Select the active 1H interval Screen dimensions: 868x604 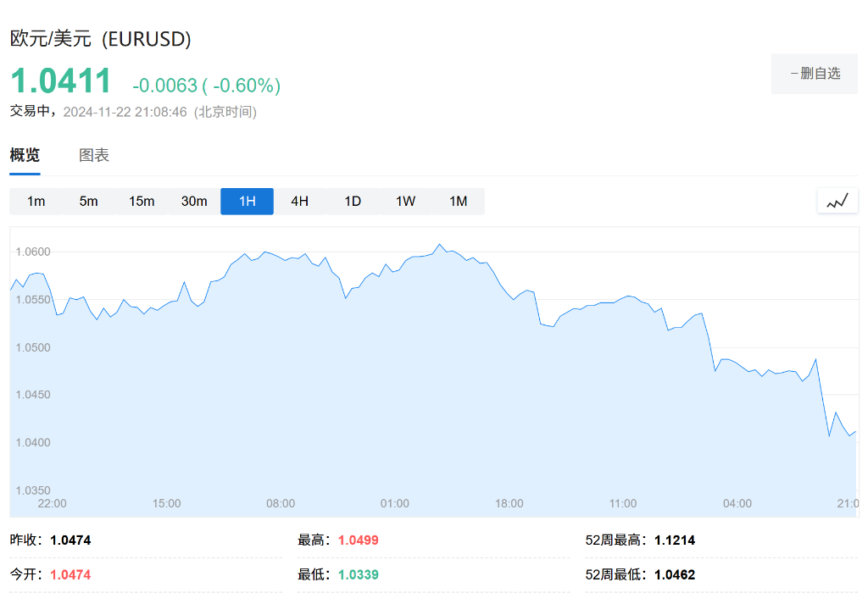[247, 202]
